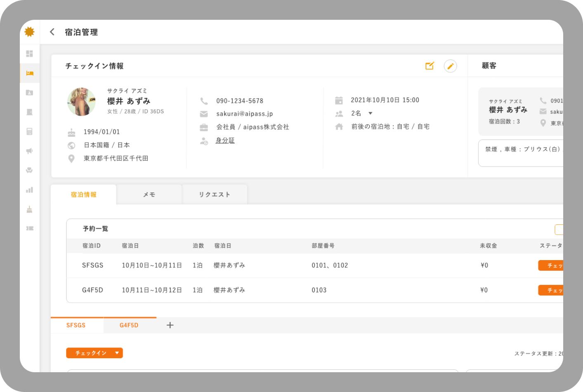The width and height of the screenshot is (583, 392).
Task: Switch to the メモ tab
Action: [x=149, y=194]
